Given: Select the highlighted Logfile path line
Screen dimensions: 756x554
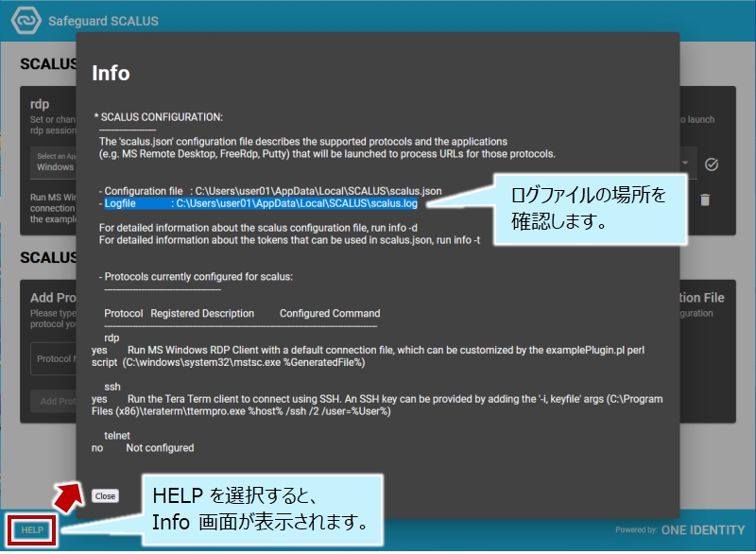Looking at the screenshot, I should [x=261, y=203].
